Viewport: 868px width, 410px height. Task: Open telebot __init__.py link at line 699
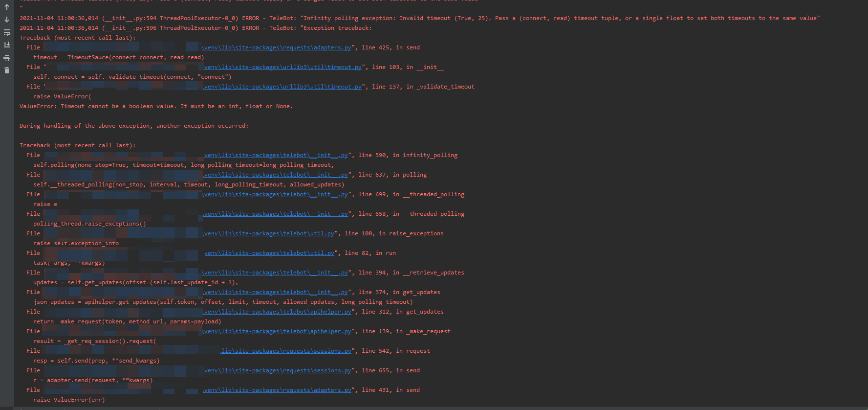(x=275, y=194)
